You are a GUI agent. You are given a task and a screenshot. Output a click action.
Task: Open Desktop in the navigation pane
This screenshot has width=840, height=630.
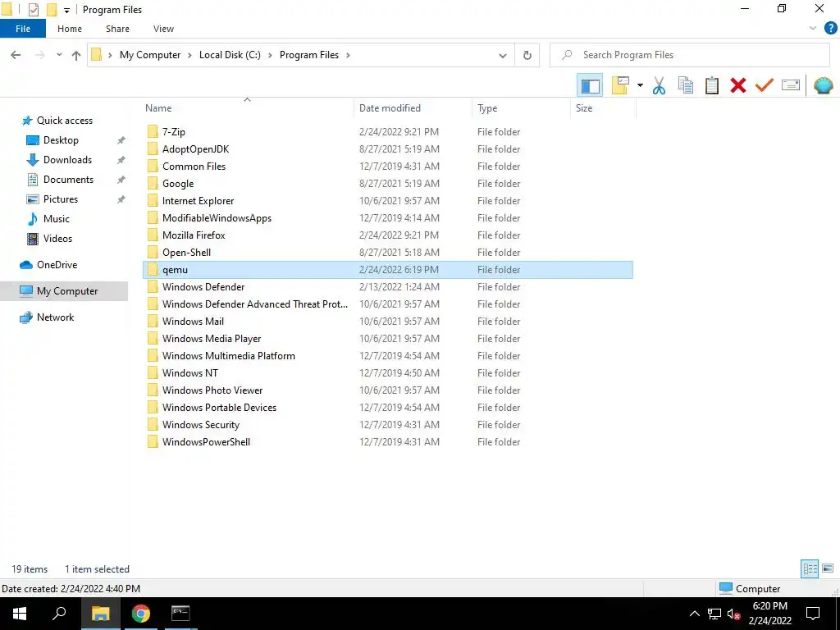(61, 140)
